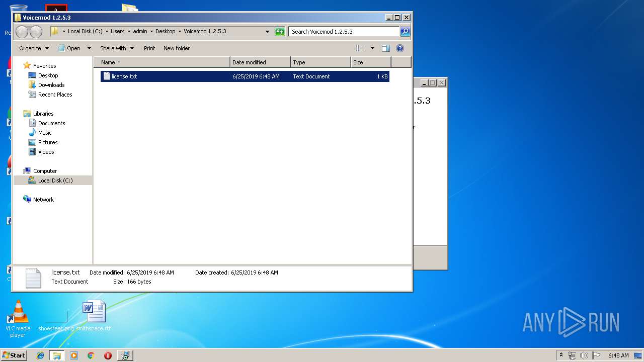Click New folder in the toolbar
Screen dimensions: 644x362
177,48
